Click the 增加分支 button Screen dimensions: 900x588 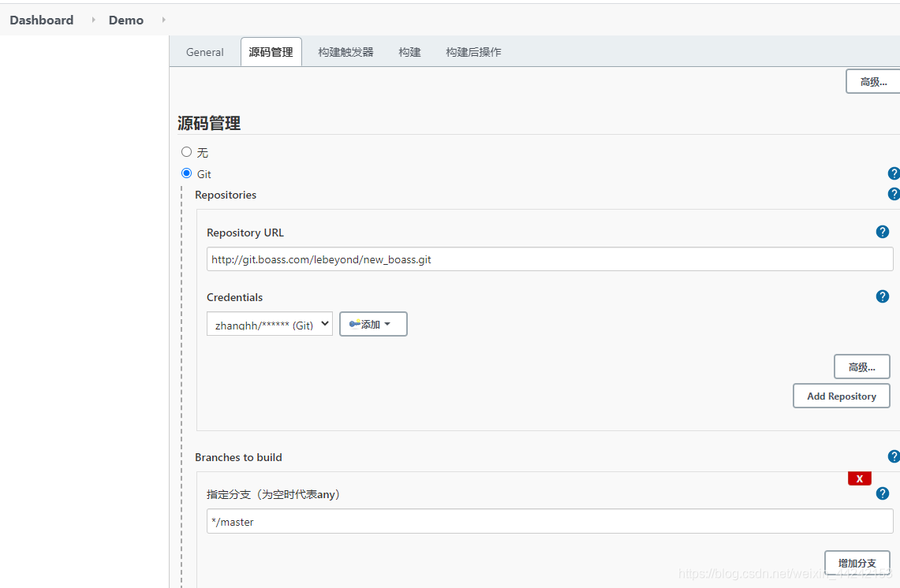pyautogui.click(x=857, y=563)
